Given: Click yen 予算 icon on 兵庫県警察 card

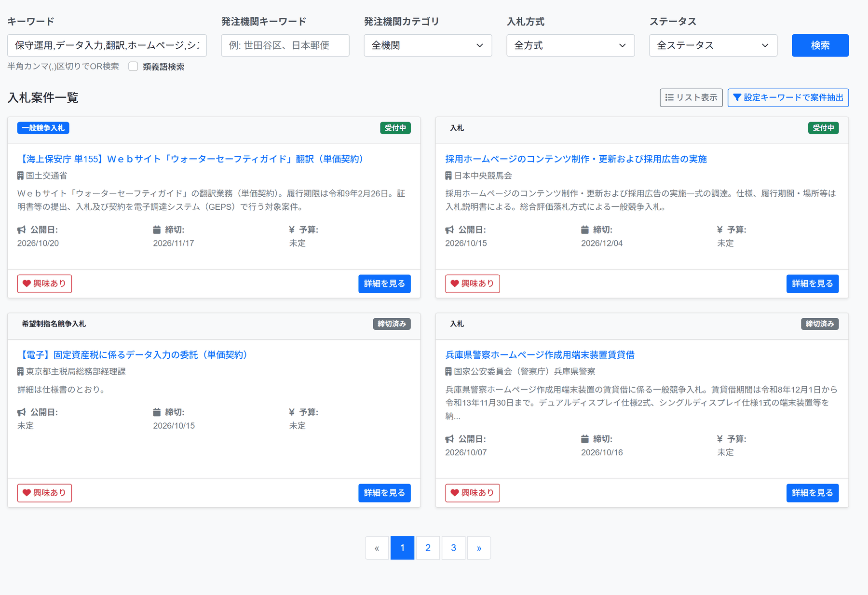Looking at the screenshot, I should pos(719,439).
